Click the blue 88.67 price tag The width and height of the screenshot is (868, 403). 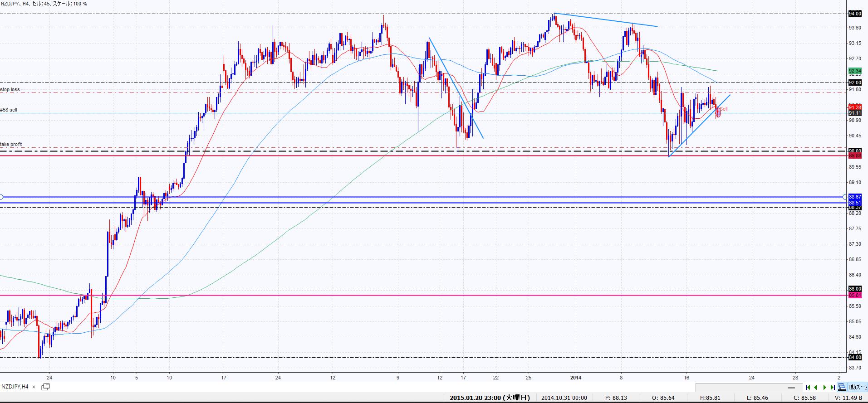point(854,197)
